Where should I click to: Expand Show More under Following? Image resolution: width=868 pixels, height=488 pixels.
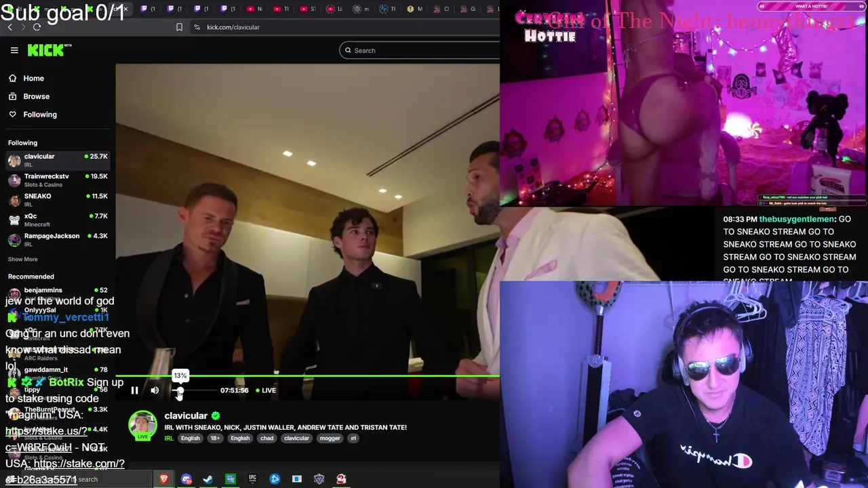coord(23,259)
